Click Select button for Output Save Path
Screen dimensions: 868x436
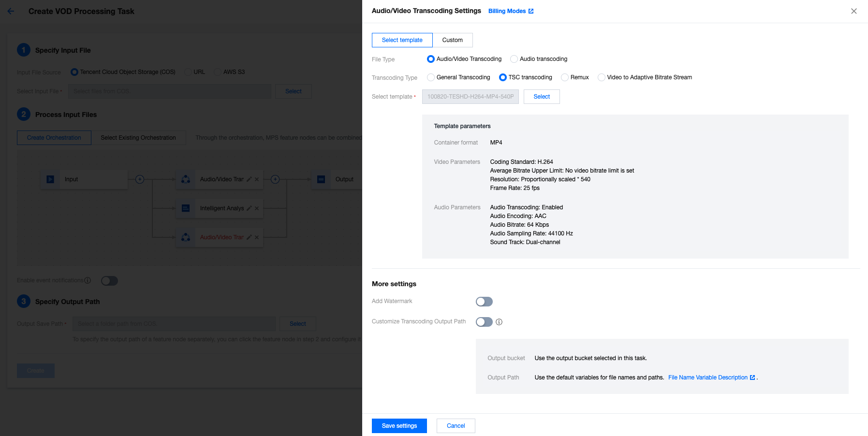point(298,324)
